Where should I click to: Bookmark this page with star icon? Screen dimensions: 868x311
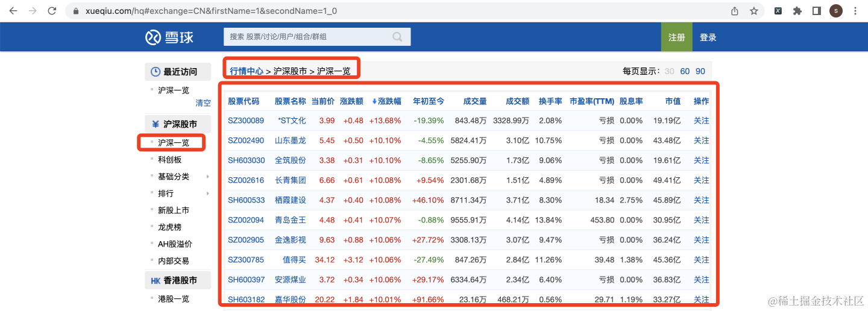click(x=754, y=11)
